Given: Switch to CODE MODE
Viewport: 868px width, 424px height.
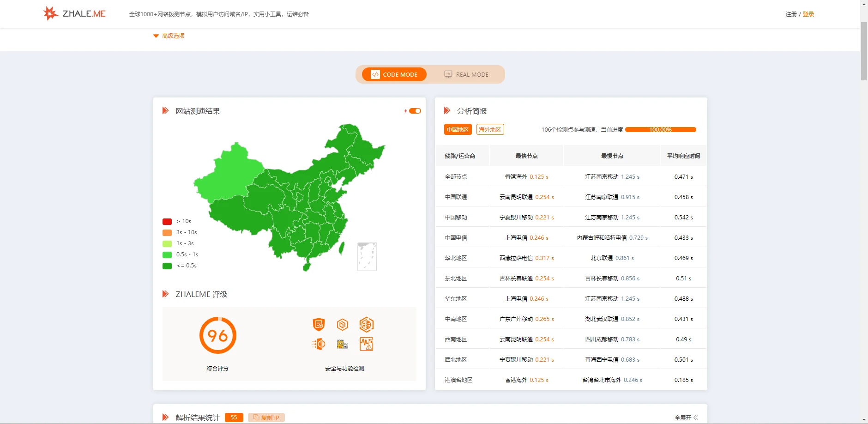Looking at the screenshot, I should (394, 74).
